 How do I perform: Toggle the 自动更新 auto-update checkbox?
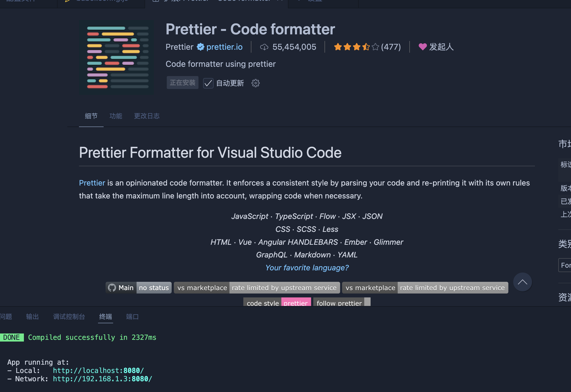point(208,83)
